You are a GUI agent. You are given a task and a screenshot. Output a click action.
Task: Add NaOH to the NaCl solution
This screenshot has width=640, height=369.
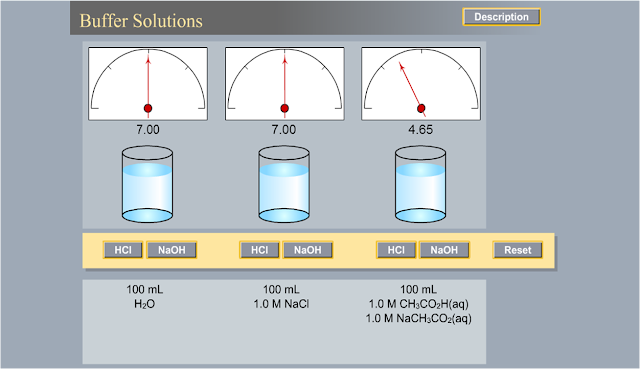[x=308, y=250]
